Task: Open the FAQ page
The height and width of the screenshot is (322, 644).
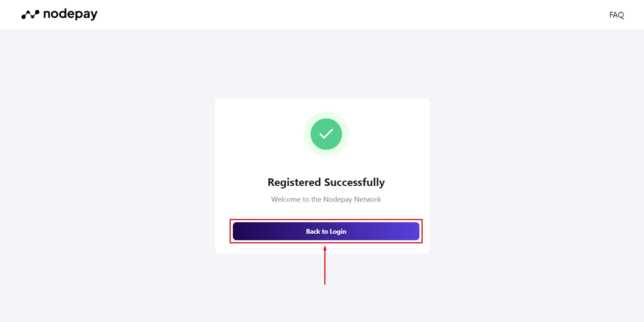Action: [x=616, y=15]
